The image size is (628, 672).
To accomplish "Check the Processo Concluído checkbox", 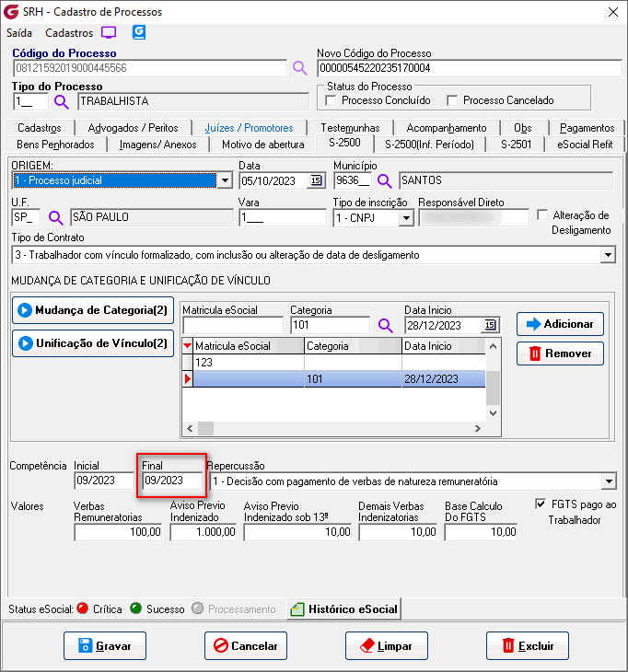I will 331,100.
